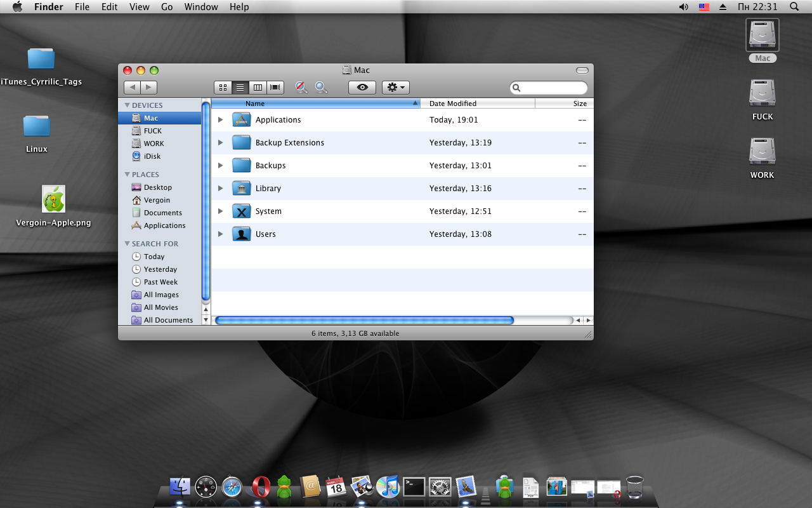This screenshot has height=508, width=812.
Task: Expand the System folder row
Action: [x=221, y=211]
